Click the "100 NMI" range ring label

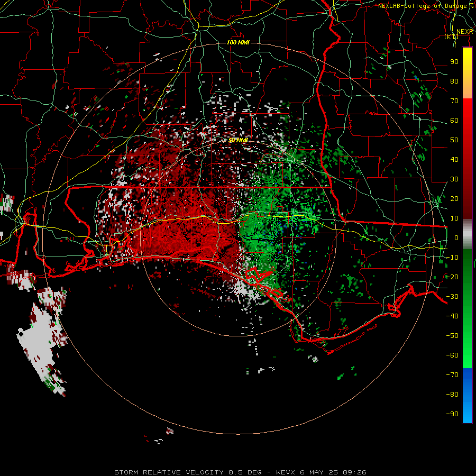click(x=239, y=42)
